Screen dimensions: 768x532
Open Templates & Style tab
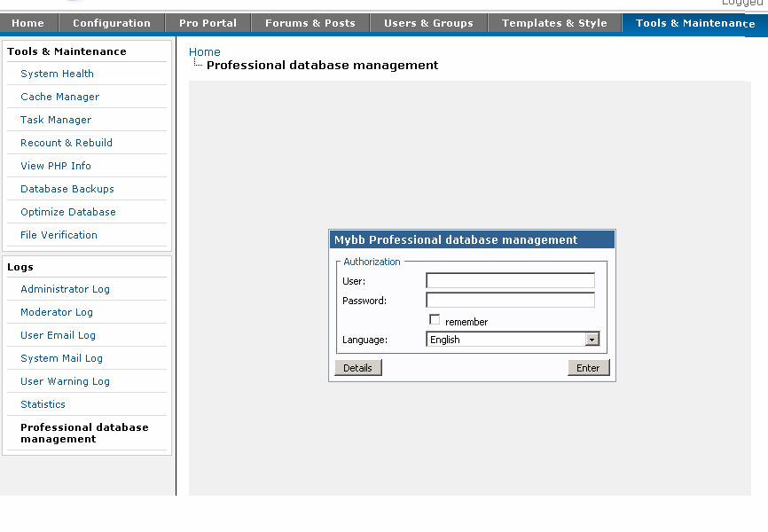pos(554,23)
